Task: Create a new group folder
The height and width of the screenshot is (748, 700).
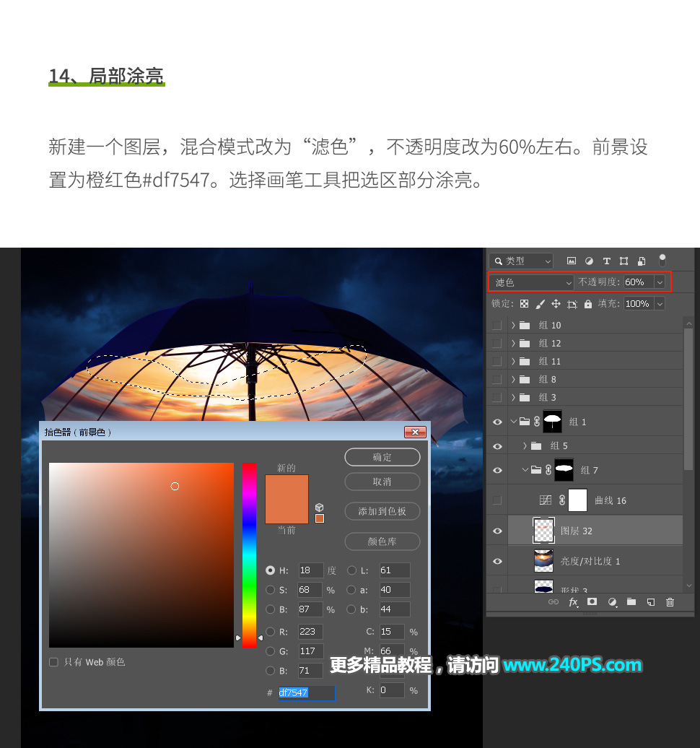Action: pos(632,601)
